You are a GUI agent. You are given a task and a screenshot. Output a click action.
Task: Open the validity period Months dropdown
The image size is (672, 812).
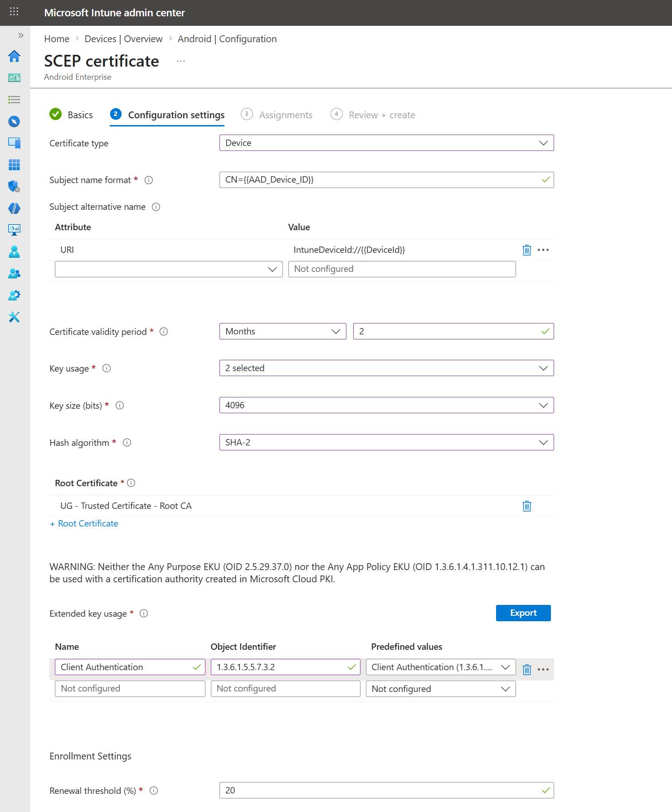coord(283,331)
